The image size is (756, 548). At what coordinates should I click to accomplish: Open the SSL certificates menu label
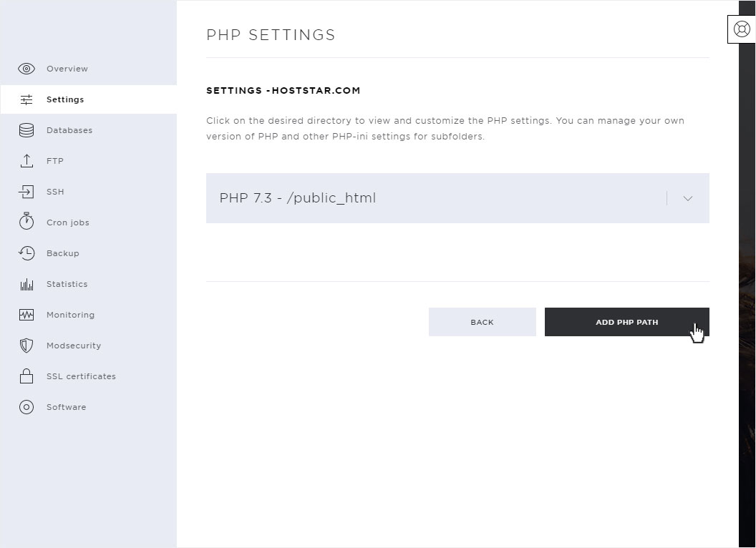pyautogui.click(x=81, y=376)
